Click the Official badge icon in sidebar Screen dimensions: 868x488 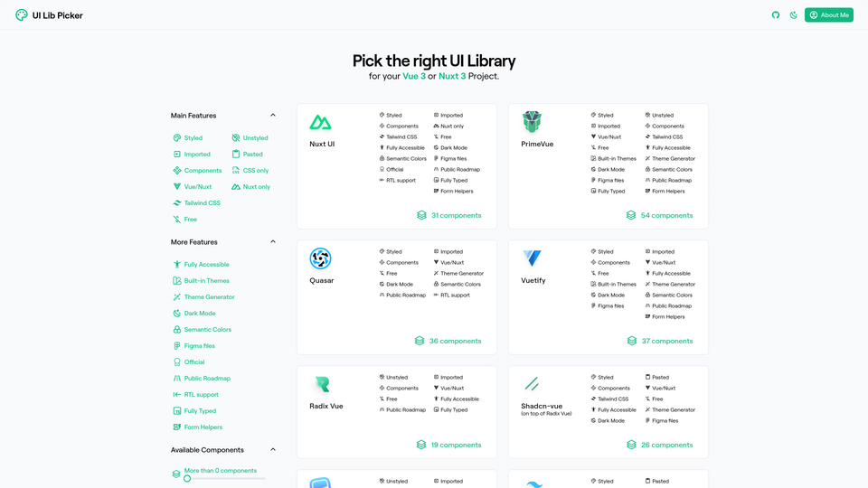click(177, 361)
